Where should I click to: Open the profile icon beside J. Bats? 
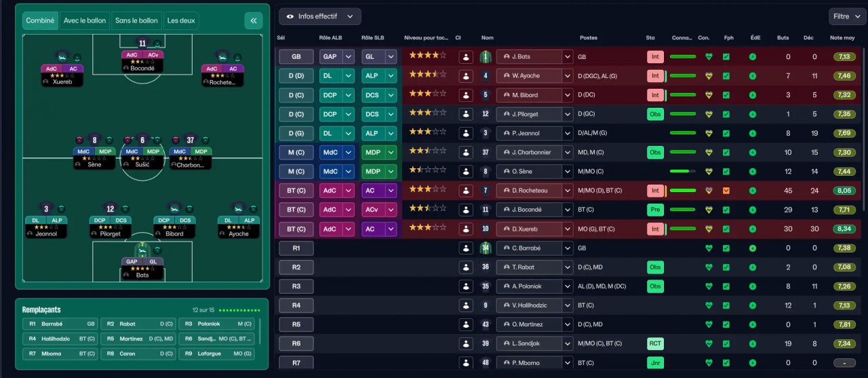(466, 57)
